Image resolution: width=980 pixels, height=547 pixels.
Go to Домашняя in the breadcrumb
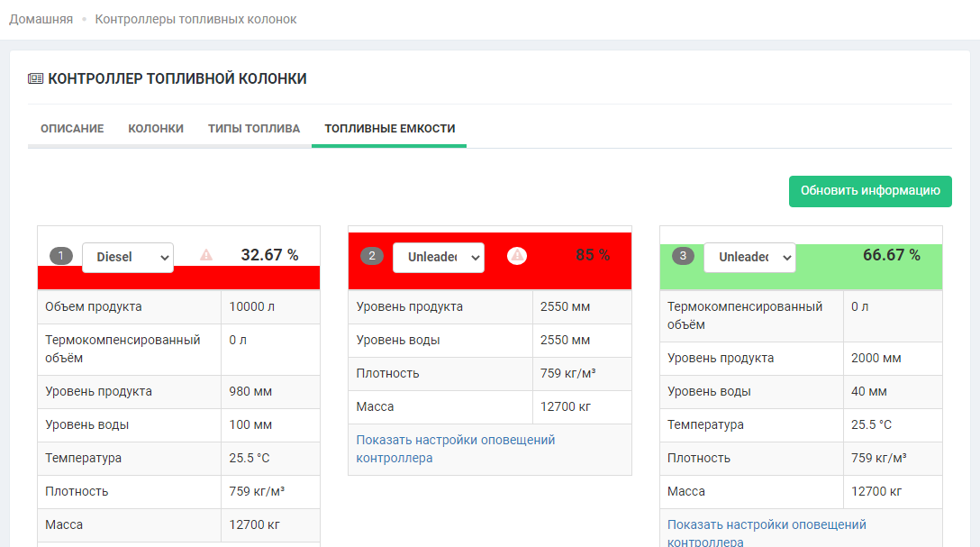click(x=41, y=19)
